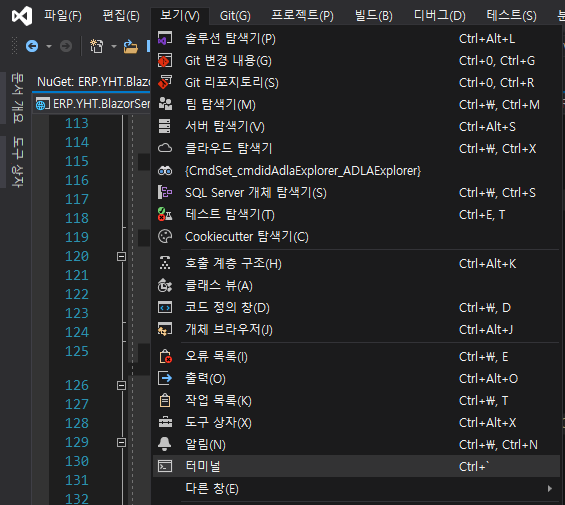Show 호출 계층 구조(H) window
The height and width of the screenshot is (505, 565).
(x=357, y=263)
